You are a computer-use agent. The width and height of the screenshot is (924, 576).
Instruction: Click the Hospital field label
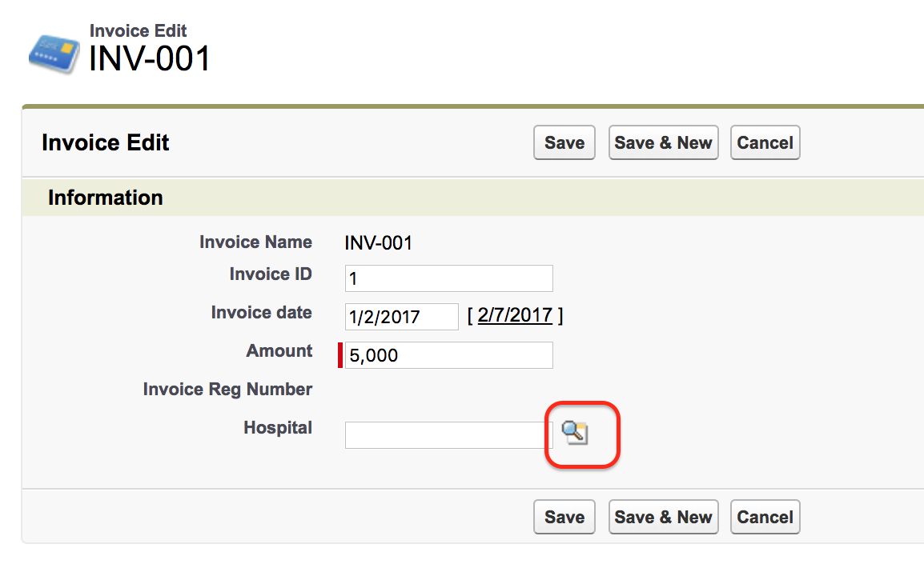click(x=278, y=427)
